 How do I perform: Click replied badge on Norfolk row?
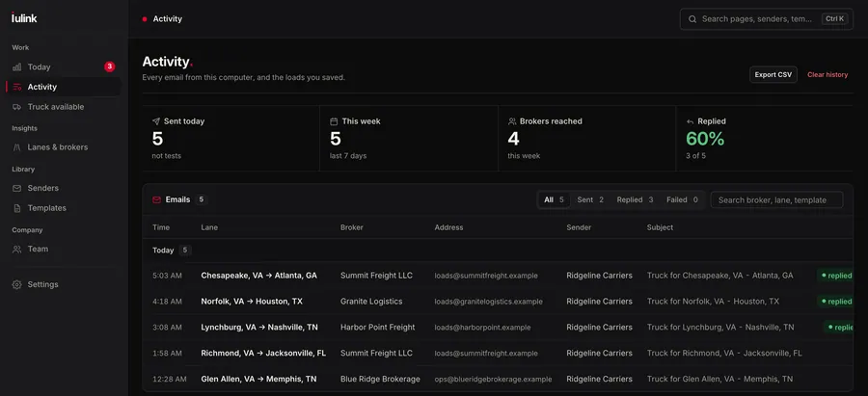pyautogui.click(x=836, y=302)
